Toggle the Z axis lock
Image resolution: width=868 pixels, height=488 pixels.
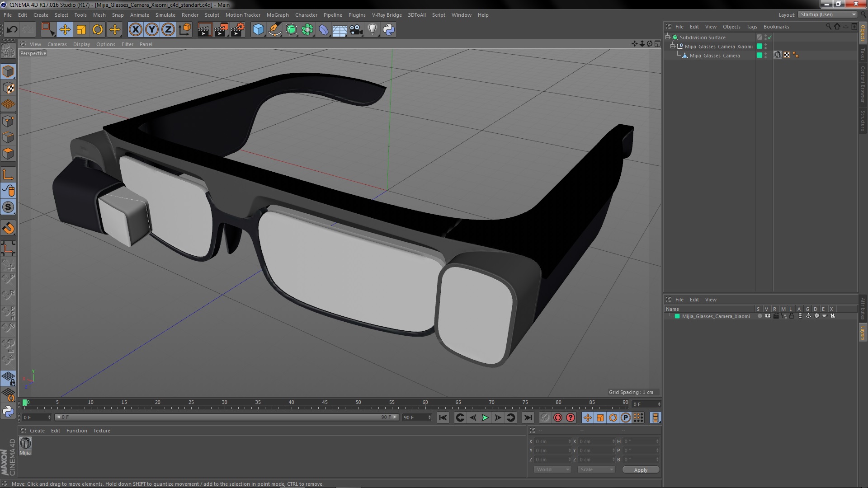pos(168,30)
